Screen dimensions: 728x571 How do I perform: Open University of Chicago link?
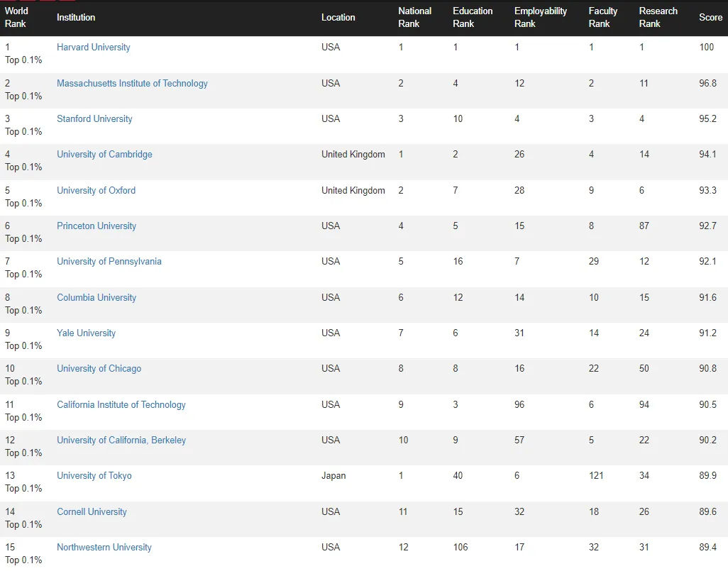99,369
